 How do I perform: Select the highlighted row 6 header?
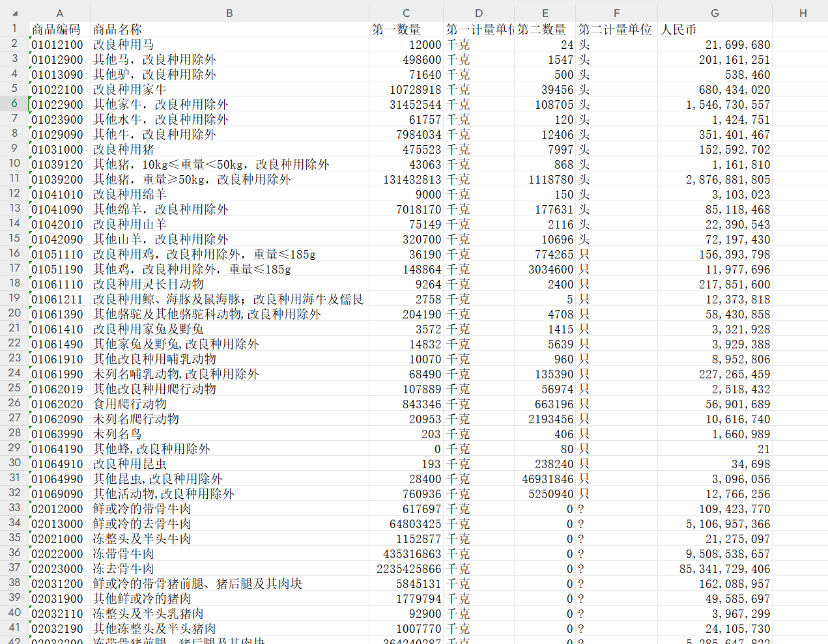14,104
